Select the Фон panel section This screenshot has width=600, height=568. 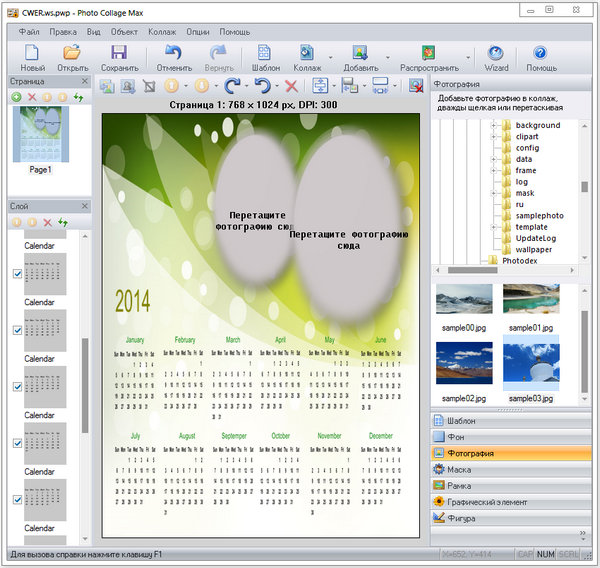pyautogui.click(x=455, y=437)
